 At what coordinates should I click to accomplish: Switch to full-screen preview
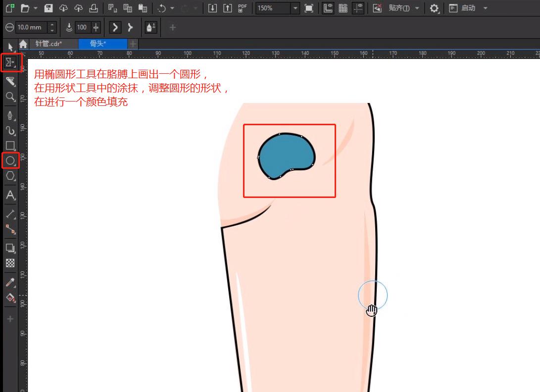309,8
